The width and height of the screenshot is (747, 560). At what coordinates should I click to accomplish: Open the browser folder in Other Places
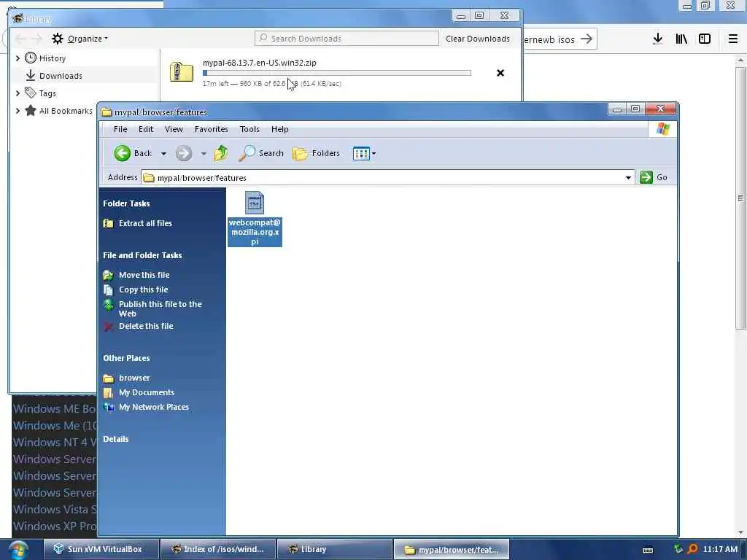(x=134, y=378)
